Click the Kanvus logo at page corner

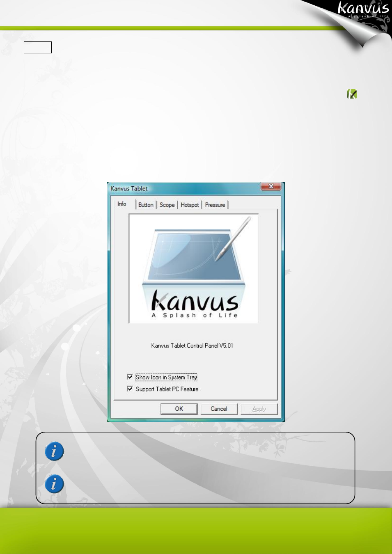pos(363,10)
